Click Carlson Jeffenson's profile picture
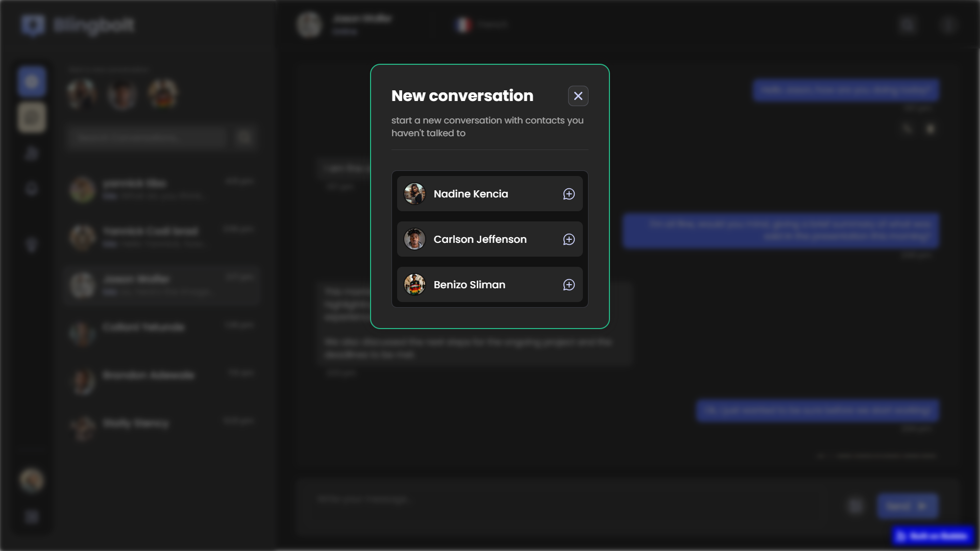This screenshot has width=980, height=551. coord(414,239)
